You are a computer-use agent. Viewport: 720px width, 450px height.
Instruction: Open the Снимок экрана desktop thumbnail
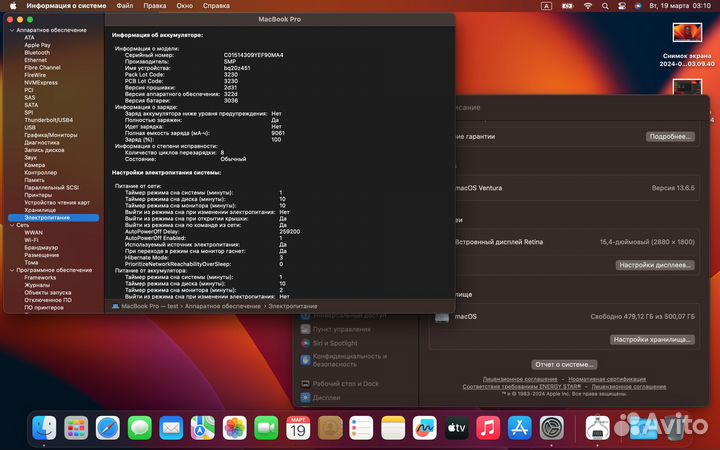687,33
